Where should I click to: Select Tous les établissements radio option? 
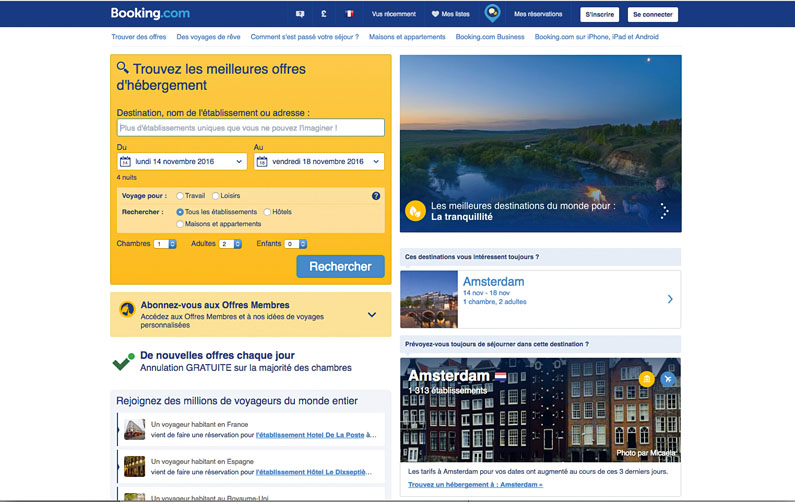179,212
